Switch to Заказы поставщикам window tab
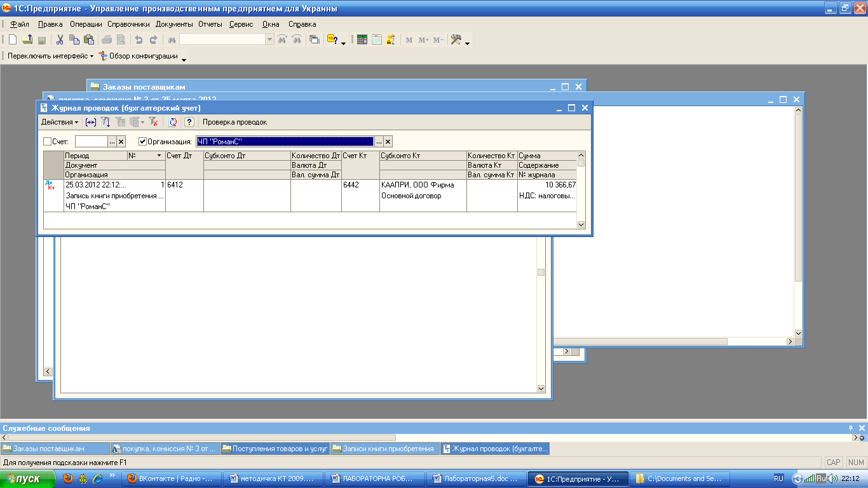868x488 pixels. (x=56, y=449)
